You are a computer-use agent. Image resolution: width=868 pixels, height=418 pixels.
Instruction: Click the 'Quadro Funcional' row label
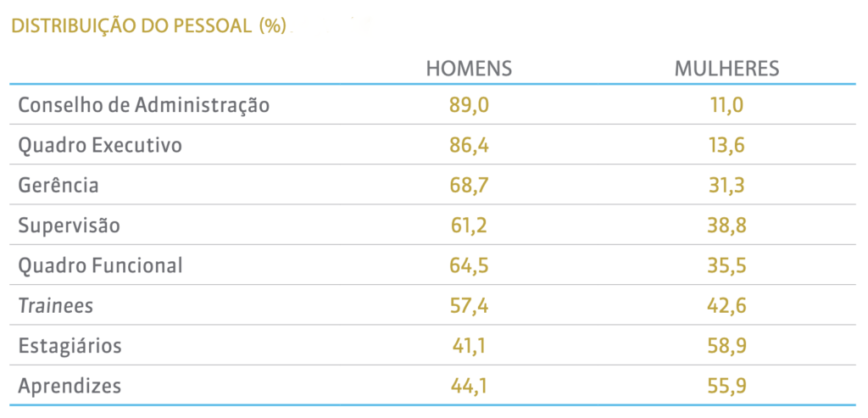tap(100, 265)
